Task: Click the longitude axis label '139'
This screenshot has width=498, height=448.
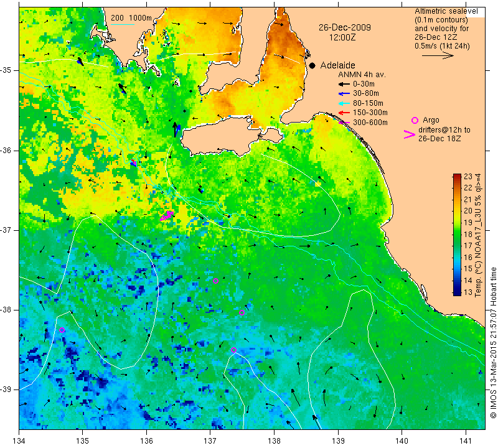Action: pos(338,441)
